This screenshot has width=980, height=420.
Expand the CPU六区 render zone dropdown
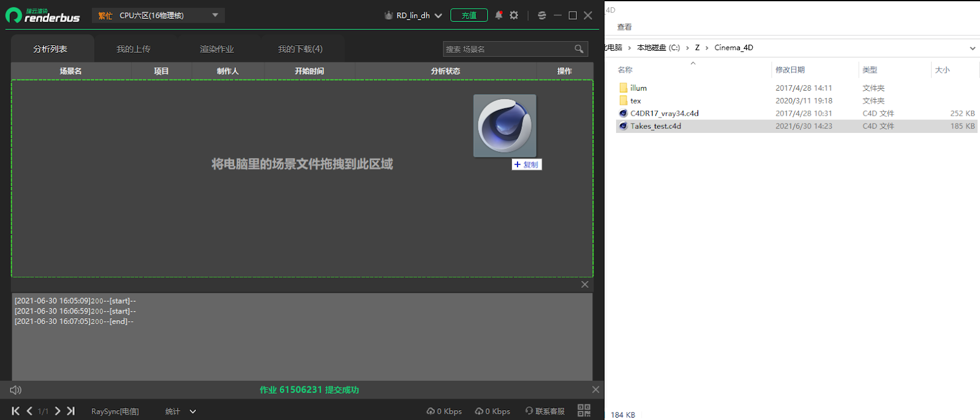point(215,15)
